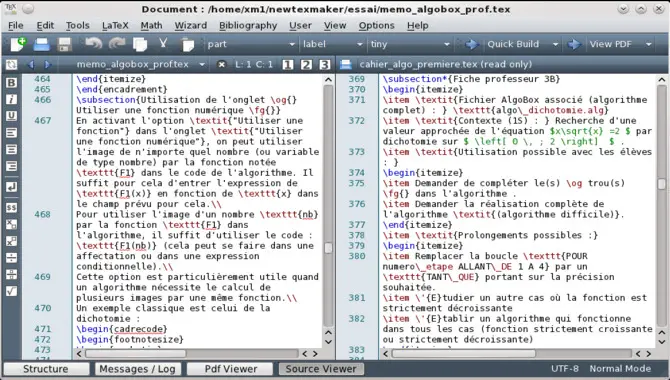Click line number 468 in left editor
The width and height of the screenshot is (670, 380).
tap(42, 214)
